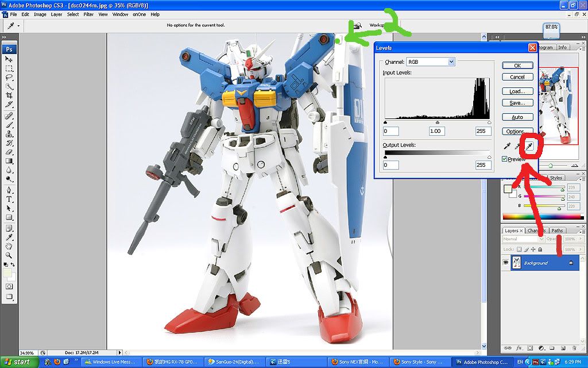The image size is (588, 368).
Task: Swap foreground and background colors
Action: 12,264
